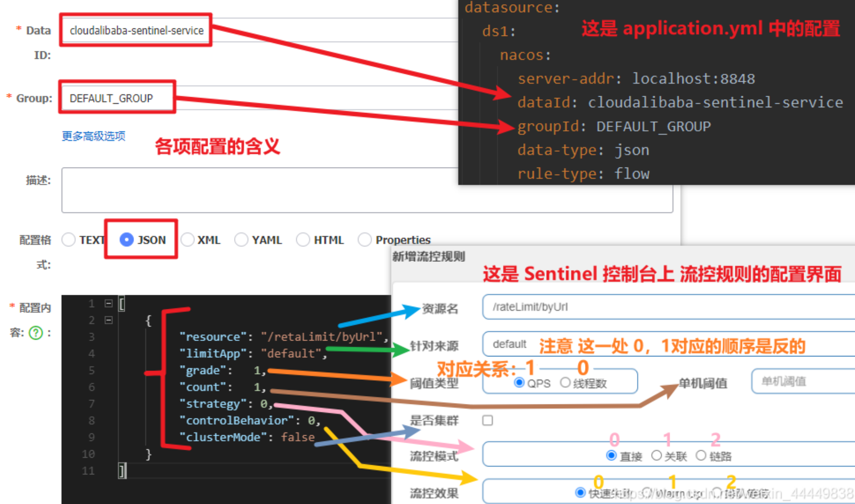
Task: Select the 链路 flow mode radio
Action: click(x=701, y=456)
